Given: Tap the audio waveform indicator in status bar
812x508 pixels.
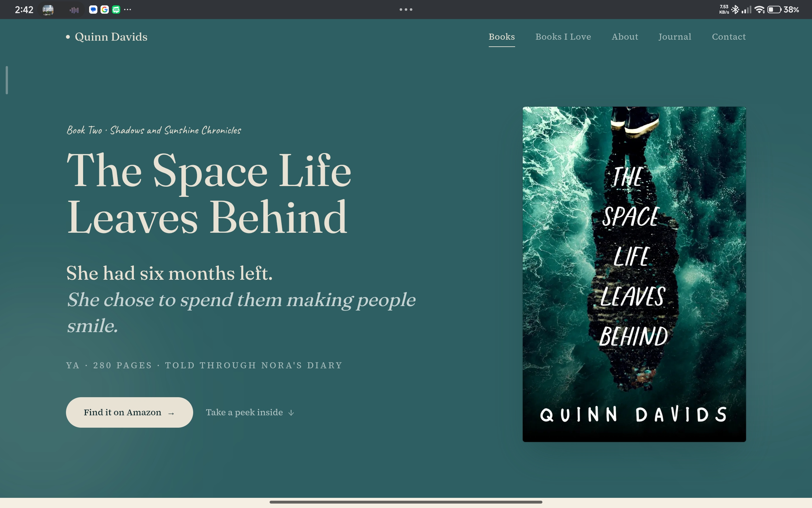Looking at the screenshot, I should [74, 10].
